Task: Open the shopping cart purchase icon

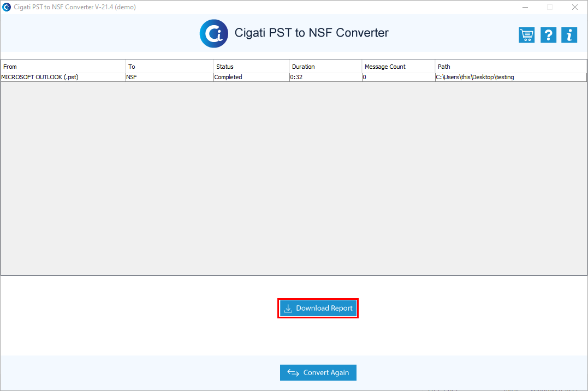Action: point(526,35)
